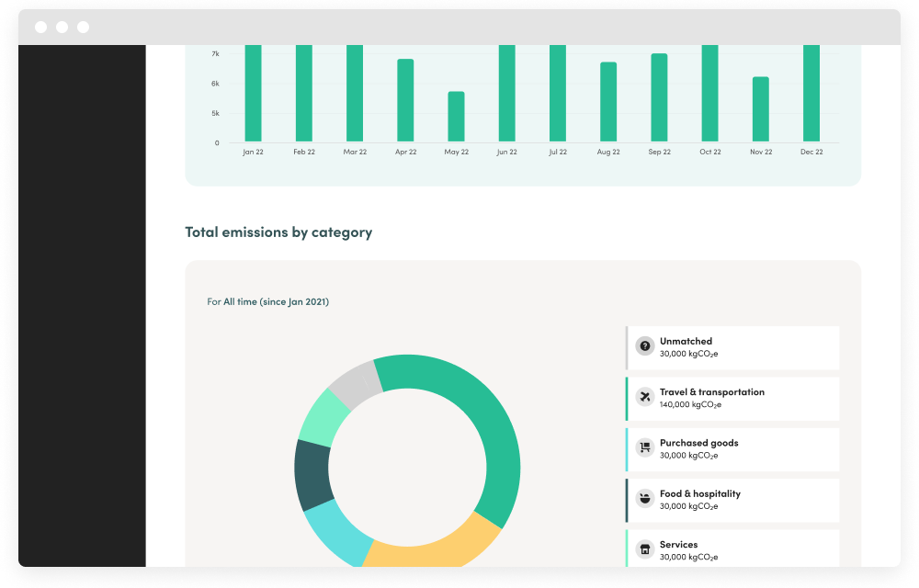Click the bowl icon for Food & hospitality
The height and width of the screenshot is (588, 919).
(x=645, y=499)
